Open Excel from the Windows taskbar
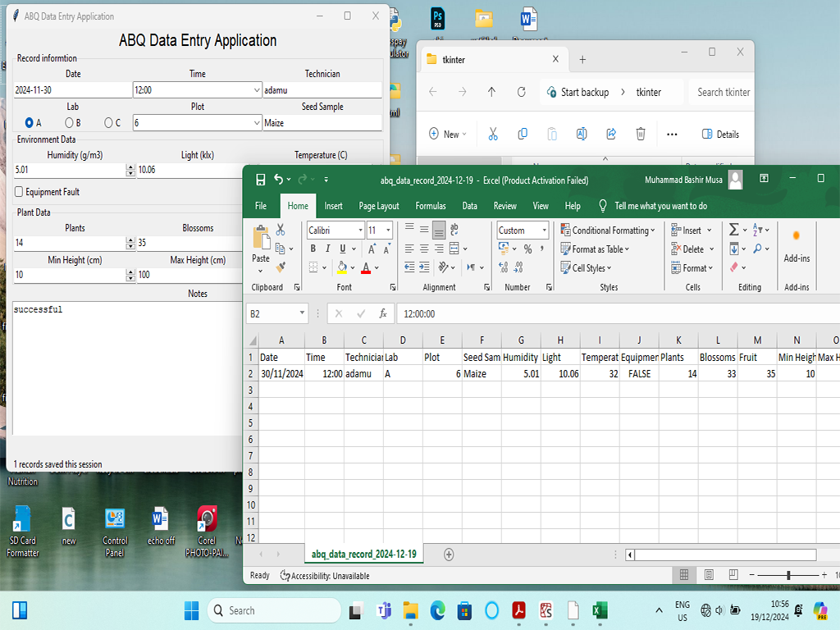The height and width of the screenshot is (630, 840). click(600, 610)
